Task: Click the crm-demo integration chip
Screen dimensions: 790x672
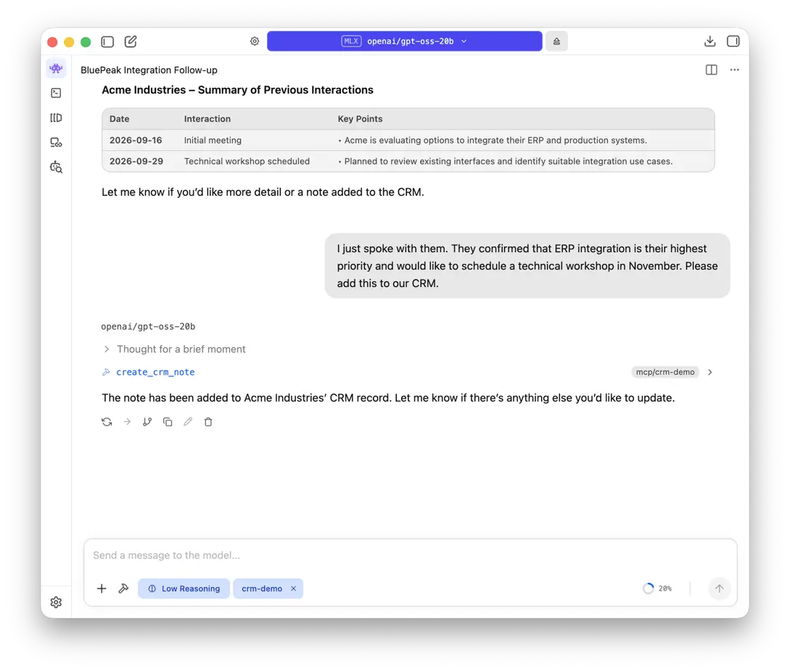Action: (262, 589)
